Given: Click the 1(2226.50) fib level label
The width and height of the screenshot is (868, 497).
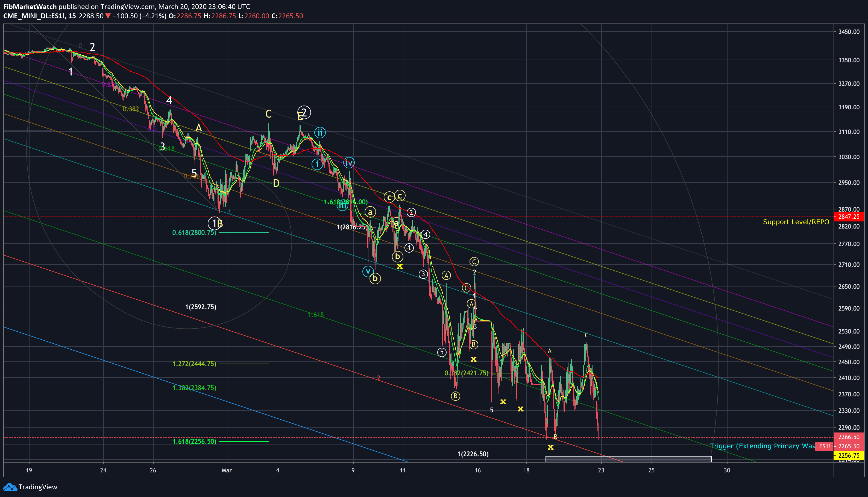Looking at the screenshot, I should [473, 454].
